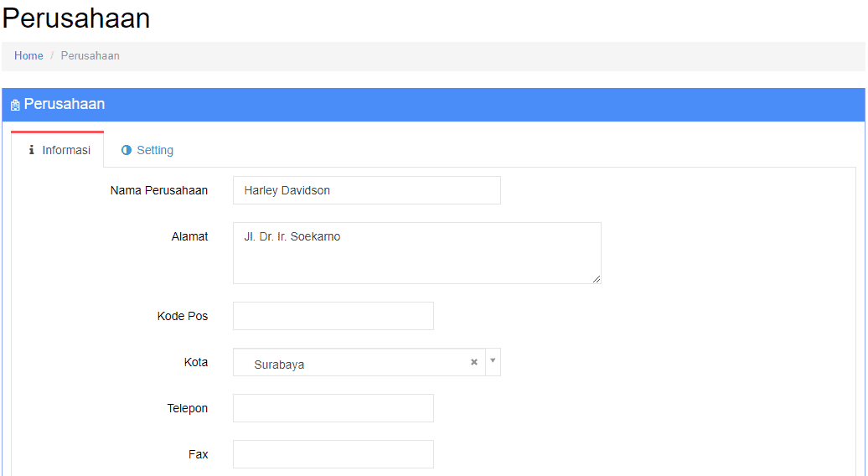
Task: Click the Kota field label
Action: pos(196,362)
